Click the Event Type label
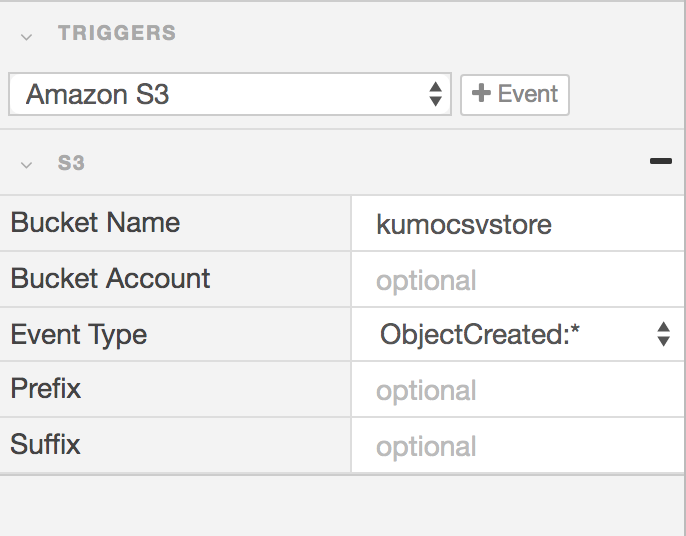The height and width of the screenshot is (536, 686). click(79, 334)
